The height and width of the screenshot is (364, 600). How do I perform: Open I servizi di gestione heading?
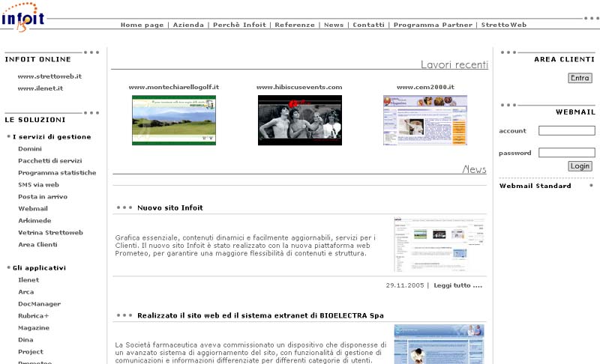pyautogui.click(x=52, y=137)
